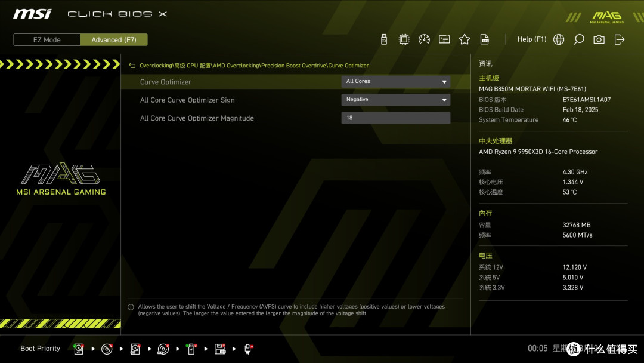Click memory capacity 32768 MB value
Viewport: 644px width, 363px height.
click(577, 225)
